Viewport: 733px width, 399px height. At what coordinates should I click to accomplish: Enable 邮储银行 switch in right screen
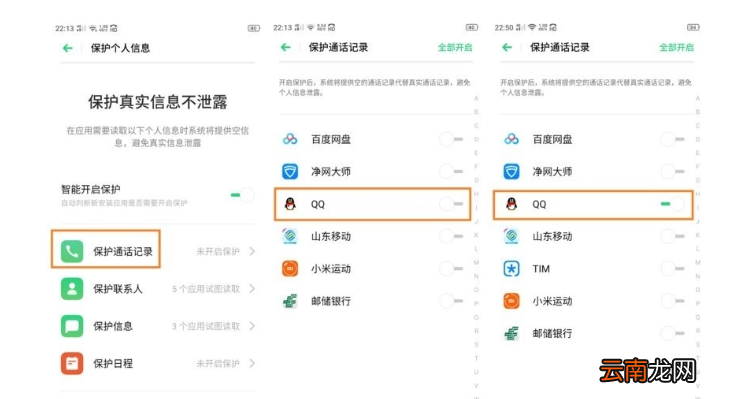pos(673,334)
